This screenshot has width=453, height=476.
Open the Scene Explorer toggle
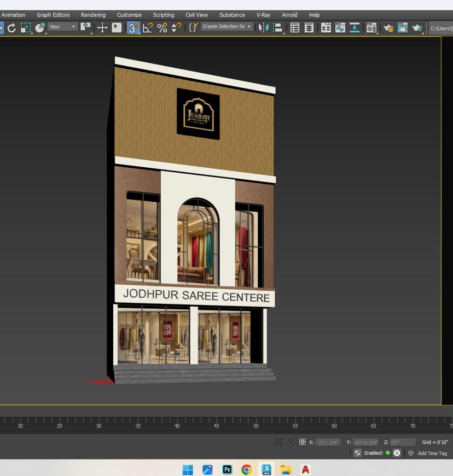295,27
